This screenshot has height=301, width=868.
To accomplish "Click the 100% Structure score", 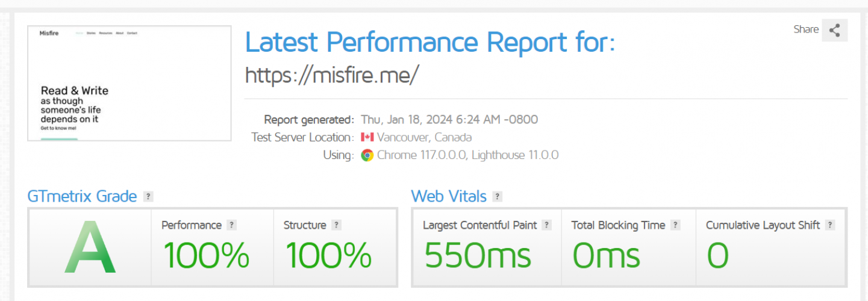I will pyautogui.click(x=328, y=255).
